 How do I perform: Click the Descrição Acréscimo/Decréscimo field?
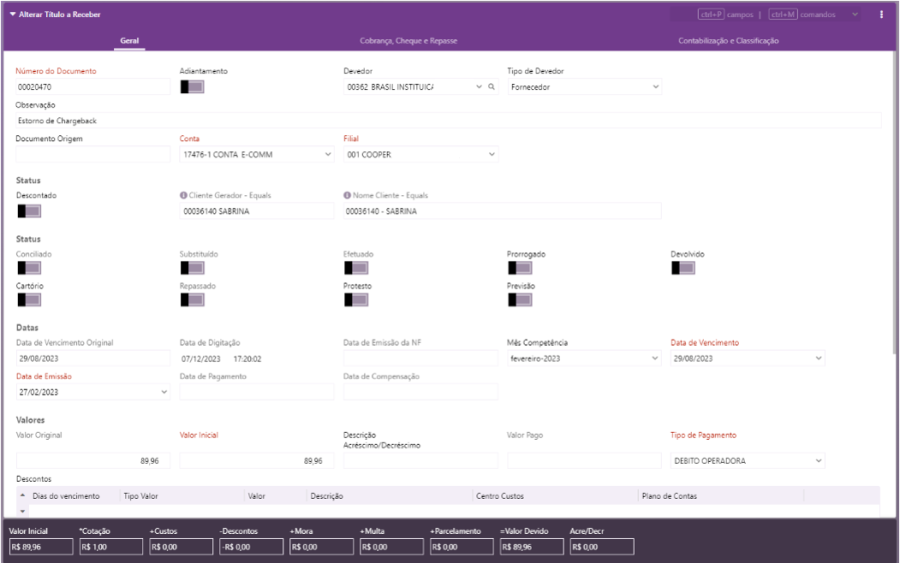coord(421,461)
